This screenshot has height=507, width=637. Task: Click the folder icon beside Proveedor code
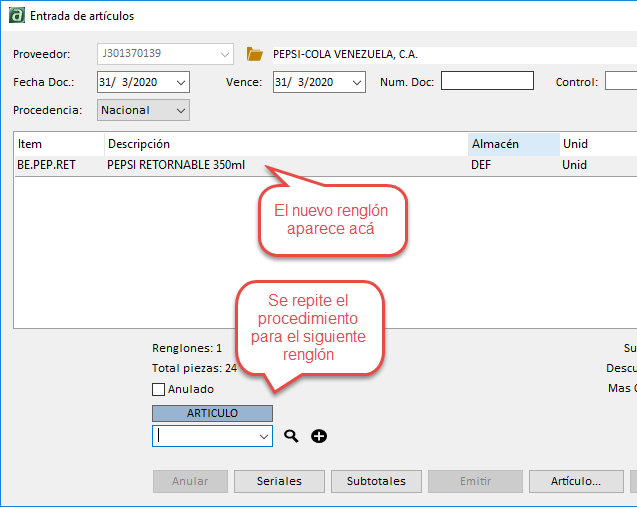pyautogui.click(x=255, y=54)
